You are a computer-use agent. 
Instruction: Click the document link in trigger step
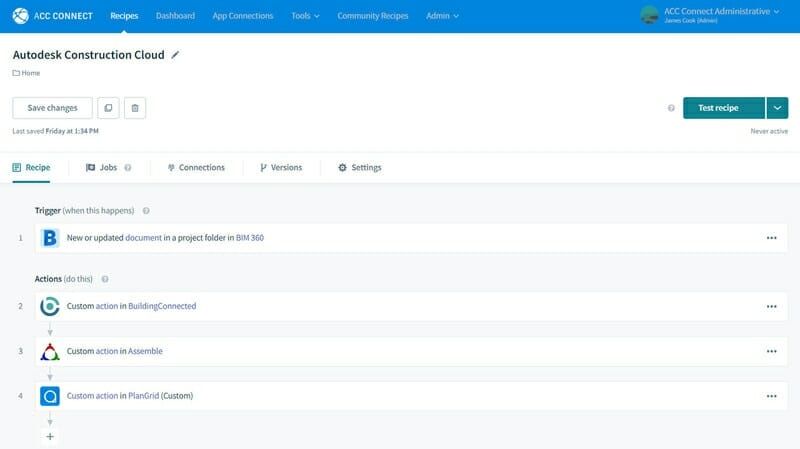(x=143, y=238)
